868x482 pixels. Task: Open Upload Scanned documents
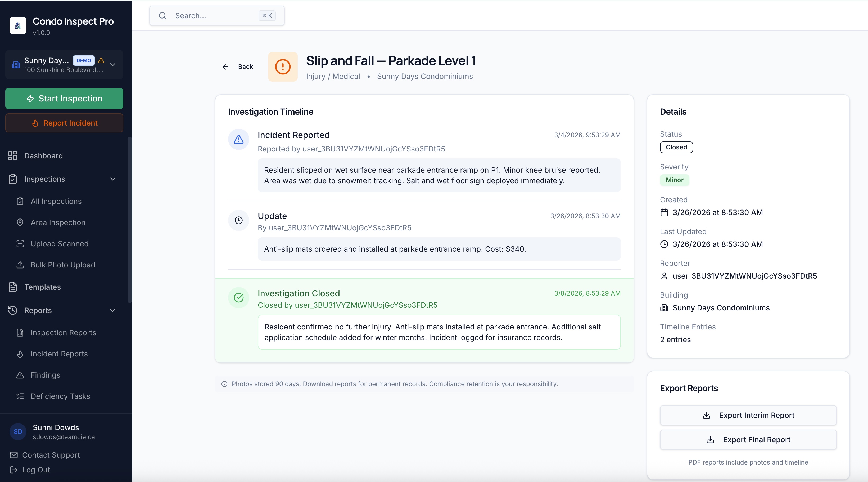click(59, 244)
